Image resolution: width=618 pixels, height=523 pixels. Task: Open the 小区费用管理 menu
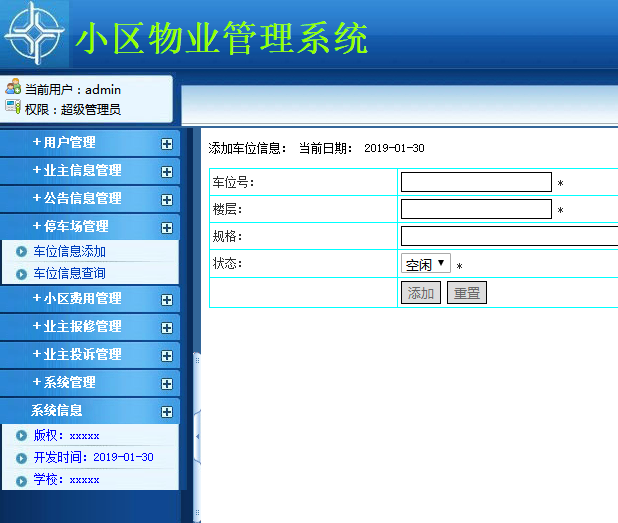[77, 298]
